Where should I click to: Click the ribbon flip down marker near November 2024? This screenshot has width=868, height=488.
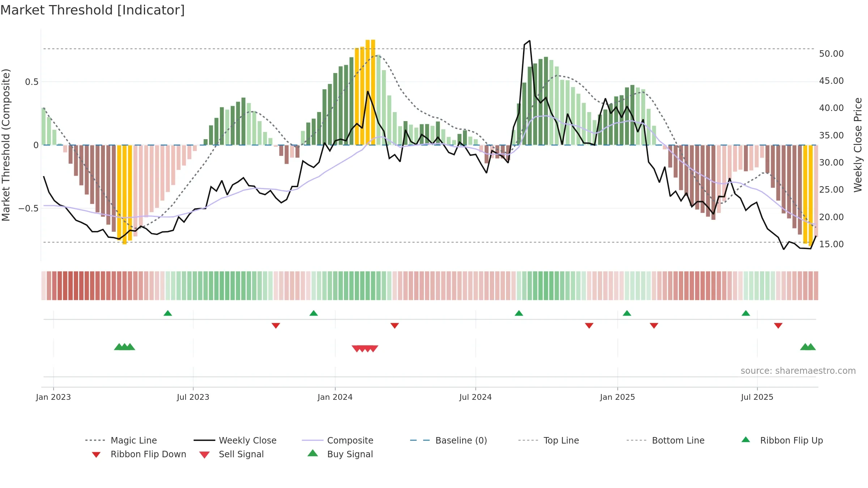589,326
